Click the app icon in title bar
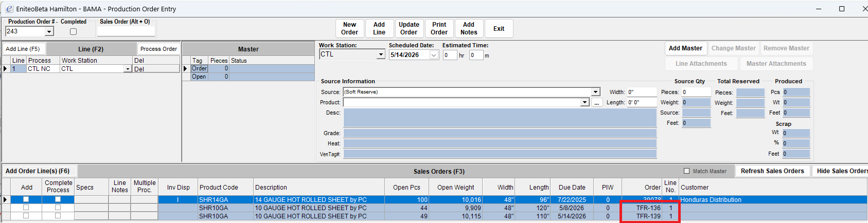The image size is (868, 223). click(x=9, y=9)
